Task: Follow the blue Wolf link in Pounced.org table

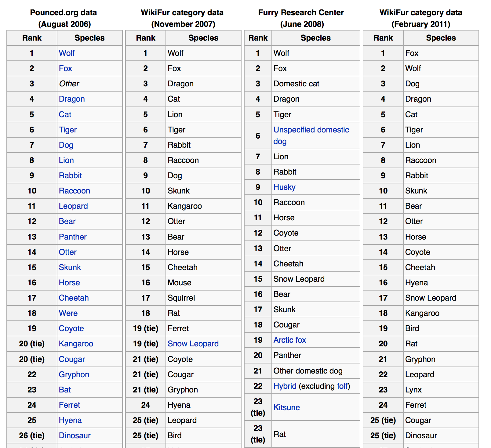Action: click(67, 53)
